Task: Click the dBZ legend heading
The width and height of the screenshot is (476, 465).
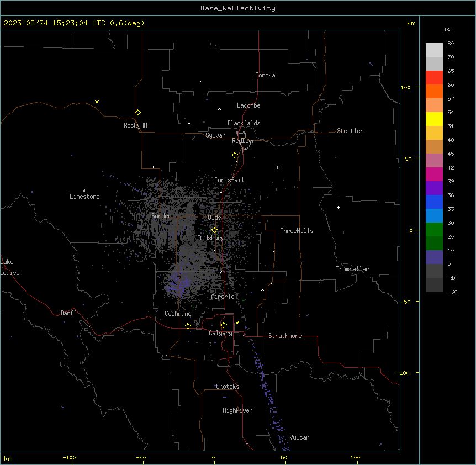Action: click(x=447, y=29)
